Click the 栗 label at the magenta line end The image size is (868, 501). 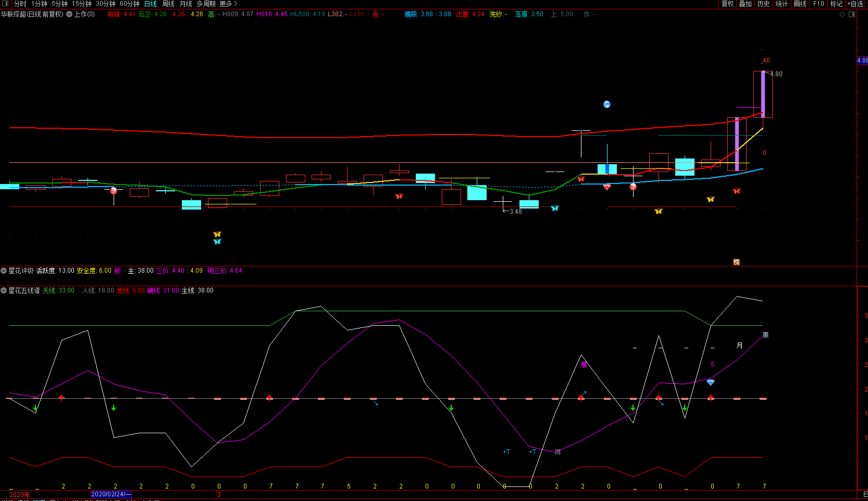pyautogui.click(x=765, y=335)
